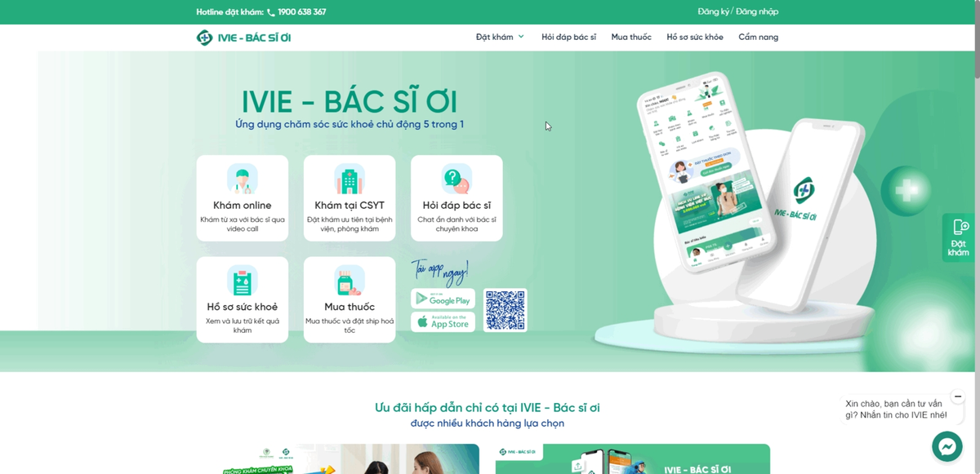
Task: Click 'được nhiều khách hàng lựa chọn' subtitle
Action: tap(488, 423)
